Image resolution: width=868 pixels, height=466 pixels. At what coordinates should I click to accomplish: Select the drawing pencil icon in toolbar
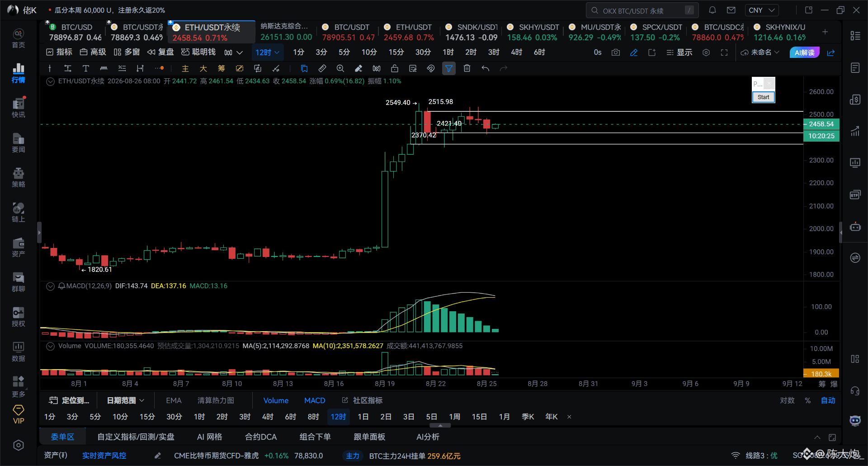coord(634,52)
